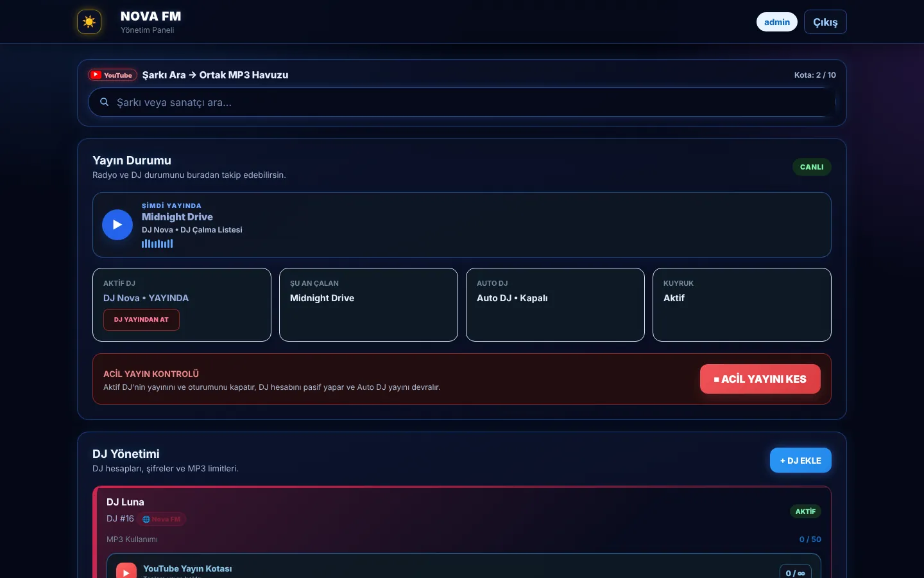Click the YouTube Yayın Kotası title
924x578 pixels.
click(x=187, y=568)
